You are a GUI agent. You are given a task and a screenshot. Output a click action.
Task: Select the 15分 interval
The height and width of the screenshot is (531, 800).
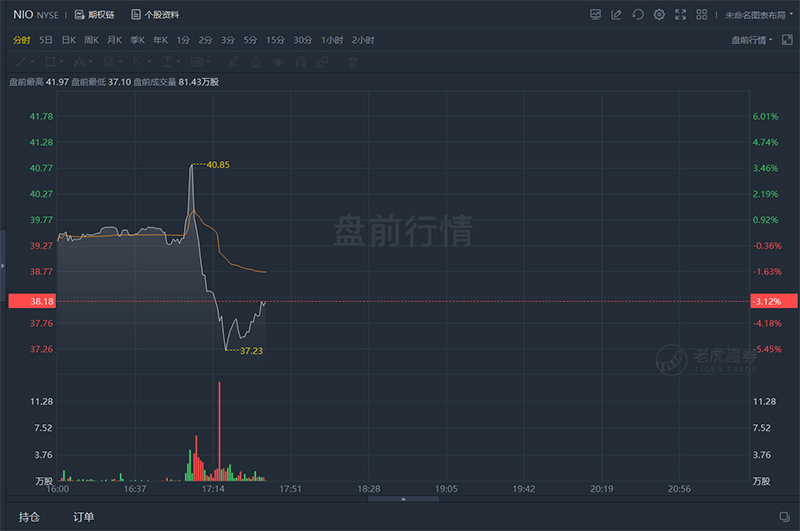tap(275, 40)
